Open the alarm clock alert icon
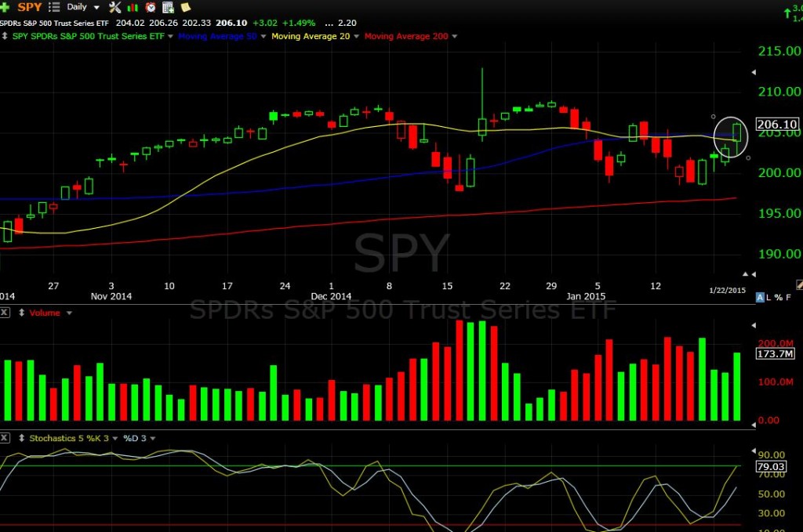This screenshot has height=532, width=803. point(151,7)
